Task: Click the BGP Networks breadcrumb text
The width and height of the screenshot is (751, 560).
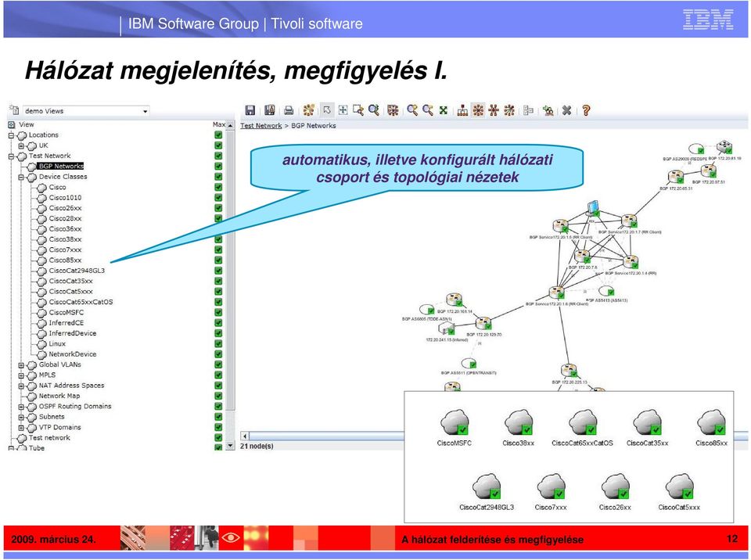Action: [314, 125]
